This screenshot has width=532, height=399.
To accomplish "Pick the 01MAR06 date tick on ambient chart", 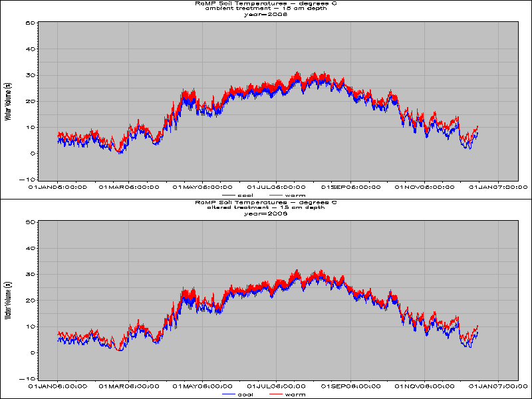I will (128, 188).
